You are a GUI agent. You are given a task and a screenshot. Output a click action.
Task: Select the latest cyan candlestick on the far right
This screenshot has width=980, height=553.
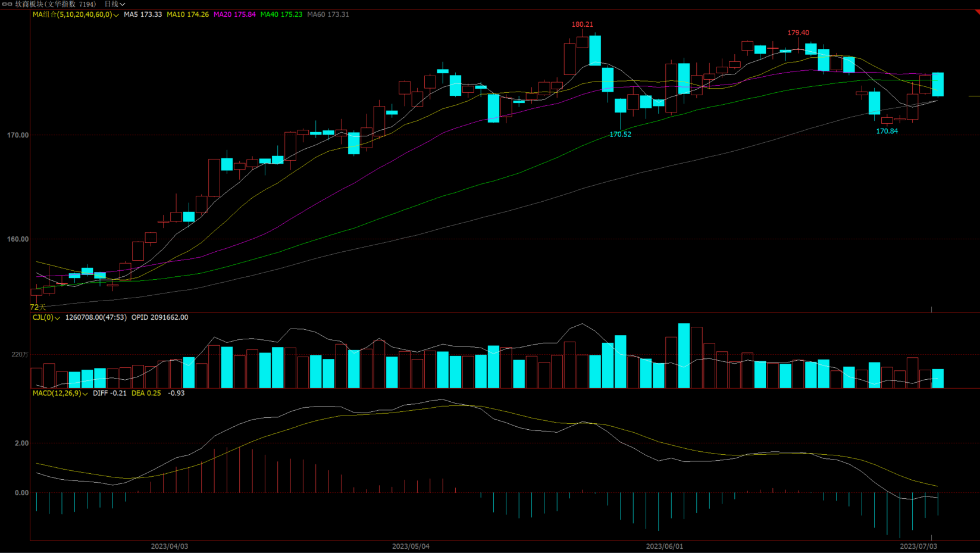tap(938, 85)
